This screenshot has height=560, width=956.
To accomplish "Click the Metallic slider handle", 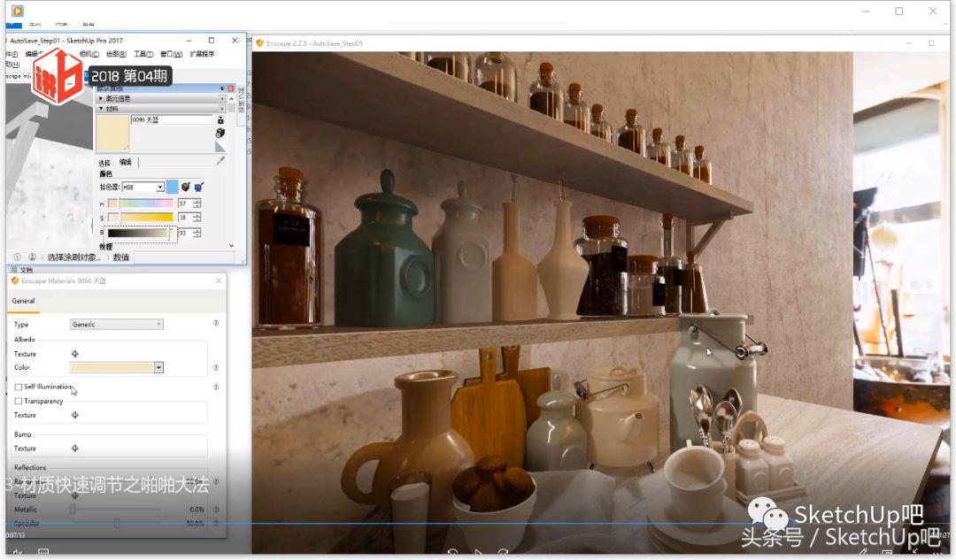I will [x=73, y=510].
